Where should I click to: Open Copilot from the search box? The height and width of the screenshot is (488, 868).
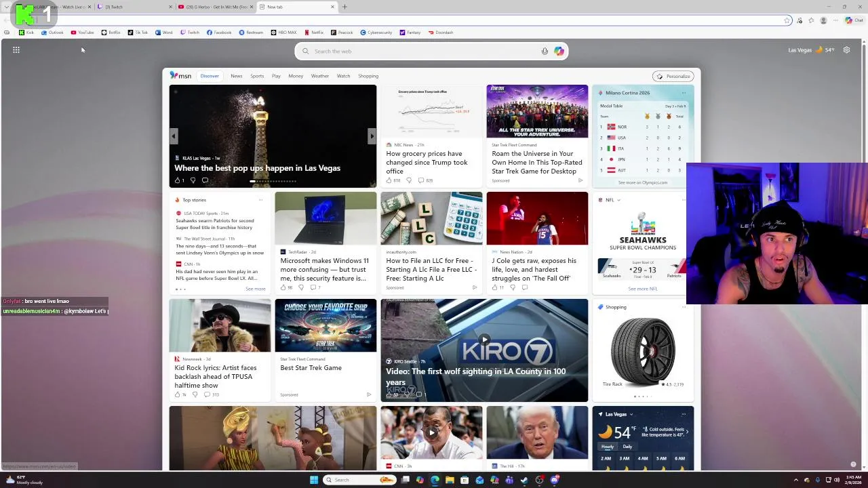click(559, 51)
